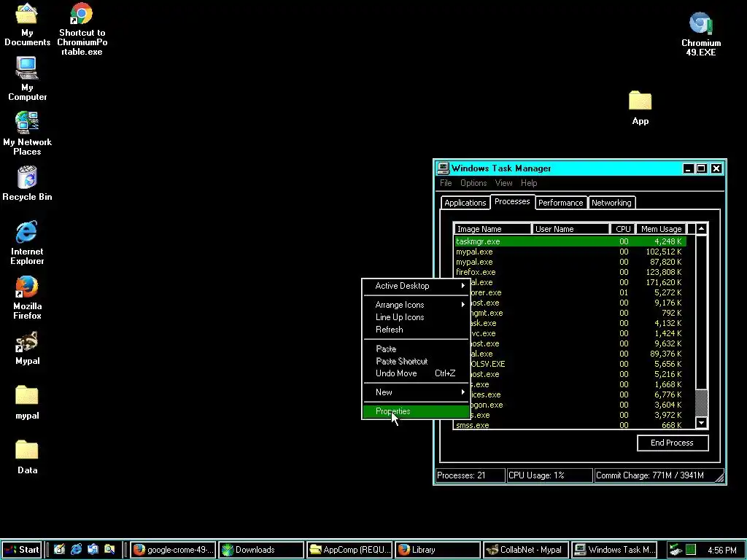The height and width of the screenshot is (560, 747).
Task: Sort processes by CPU column
Action: pyautogui.click(x=622, y=229)
